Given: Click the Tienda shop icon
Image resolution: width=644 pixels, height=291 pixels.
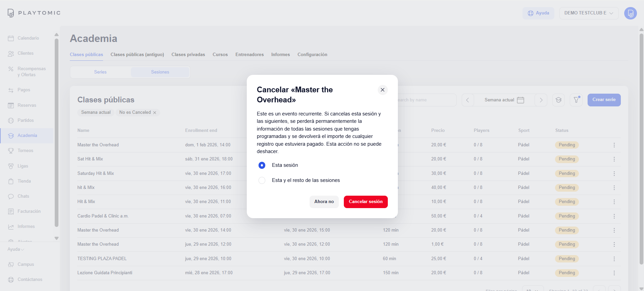Looking at the screenshot, I should (x=11, y=181).
